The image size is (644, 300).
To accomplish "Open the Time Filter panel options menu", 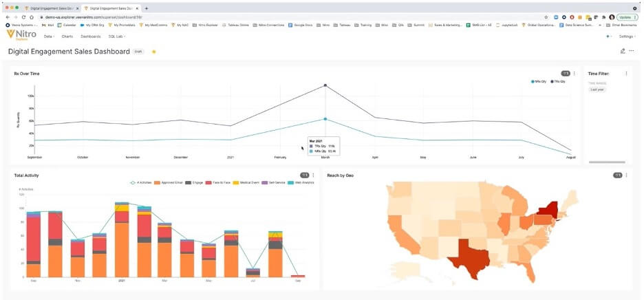I will [x=626, y=73].
